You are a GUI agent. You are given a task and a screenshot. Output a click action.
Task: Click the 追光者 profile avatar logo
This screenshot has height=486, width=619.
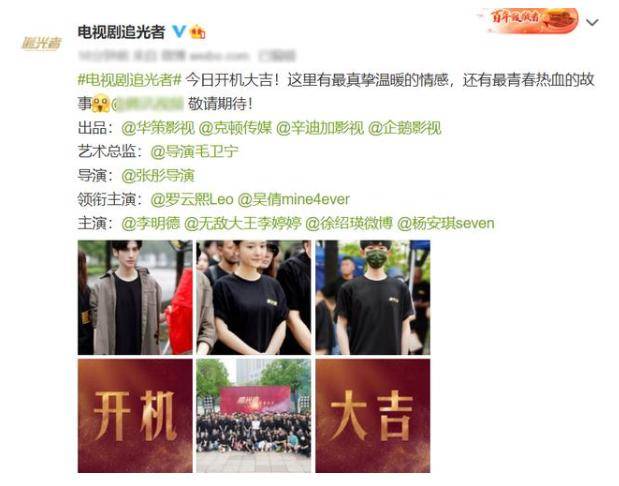tap(41, 43)
